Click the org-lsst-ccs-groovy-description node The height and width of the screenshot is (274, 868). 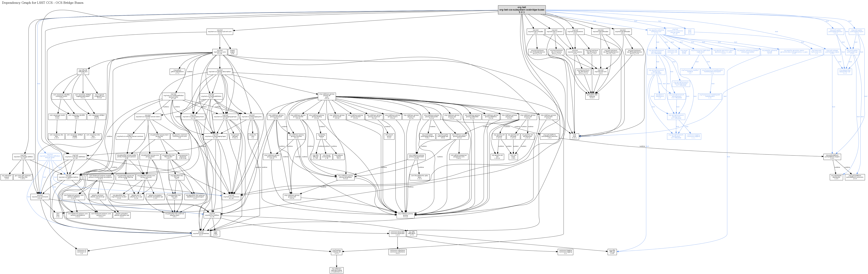point(220,72)
